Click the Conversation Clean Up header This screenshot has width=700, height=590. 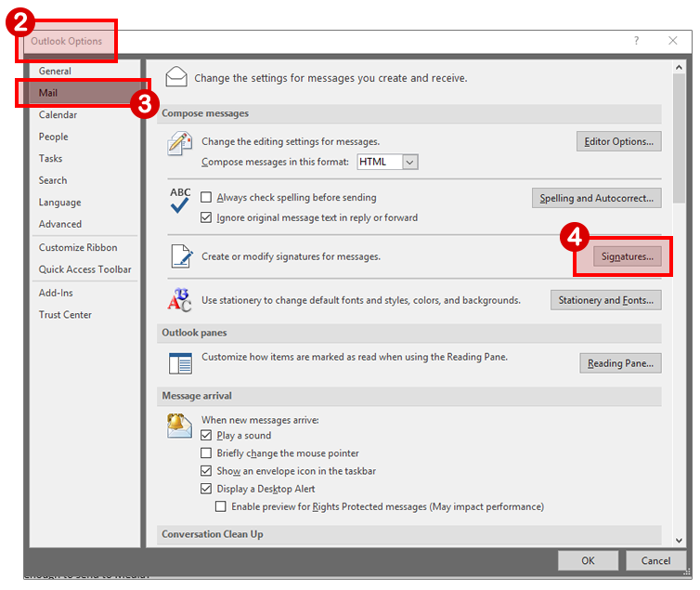408,534
